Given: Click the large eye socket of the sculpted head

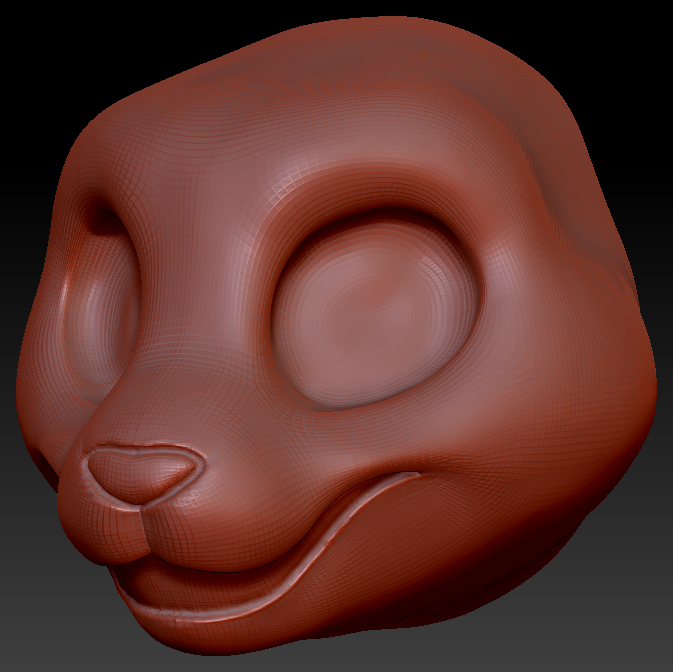Looking at the screenshot, I should click(x=377, y=310).
